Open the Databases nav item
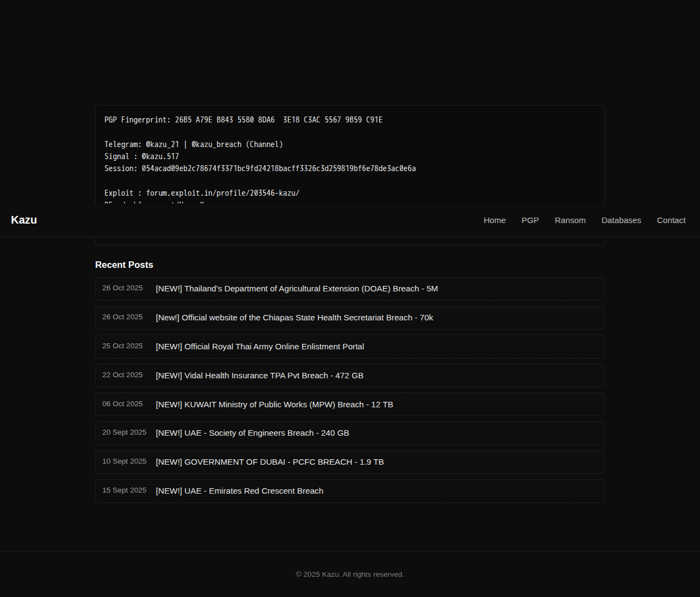Viewport: 700px width, 597px height. click(621, 220)
